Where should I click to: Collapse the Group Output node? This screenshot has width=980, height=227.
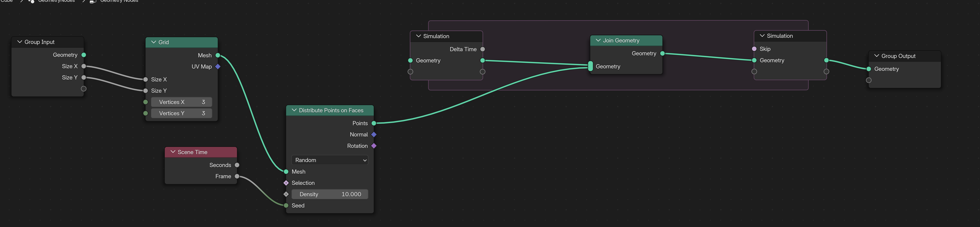click(876, 56)
